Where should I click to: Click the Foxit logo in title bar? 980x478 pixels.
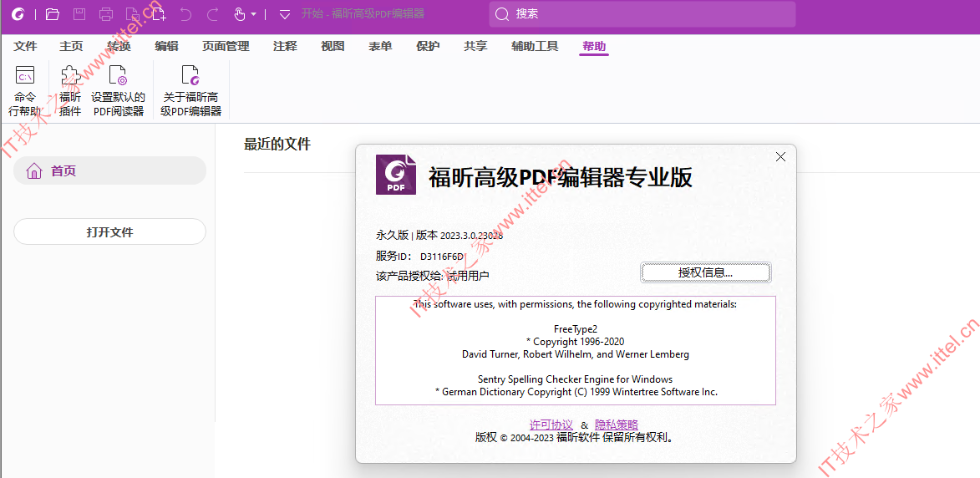pyautogui.click(x=18, y=13)
